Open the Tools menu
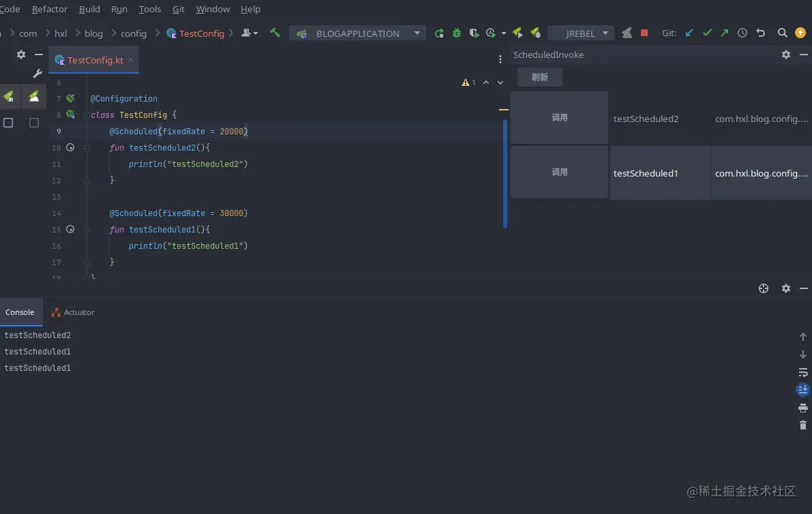 coord(150,10)
